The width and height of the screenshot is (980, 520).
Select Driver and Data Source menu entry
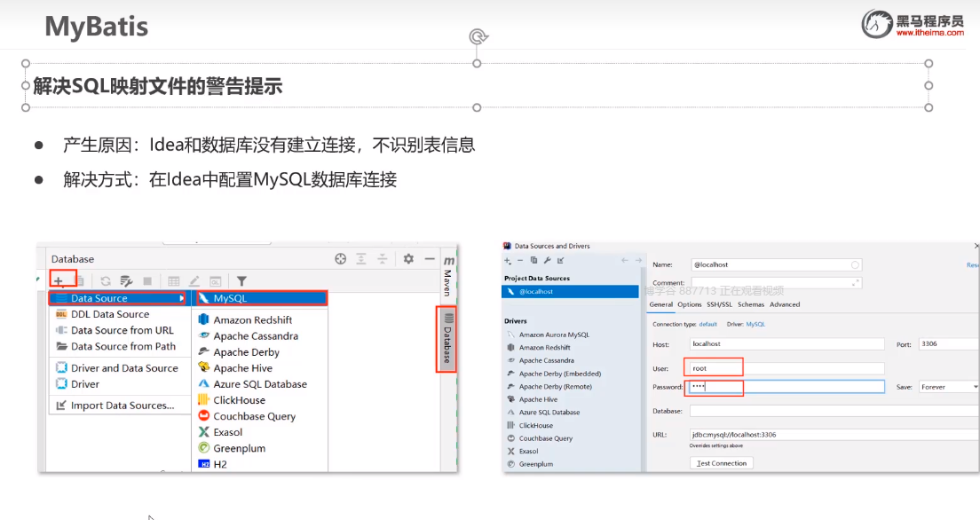point(119,368)
